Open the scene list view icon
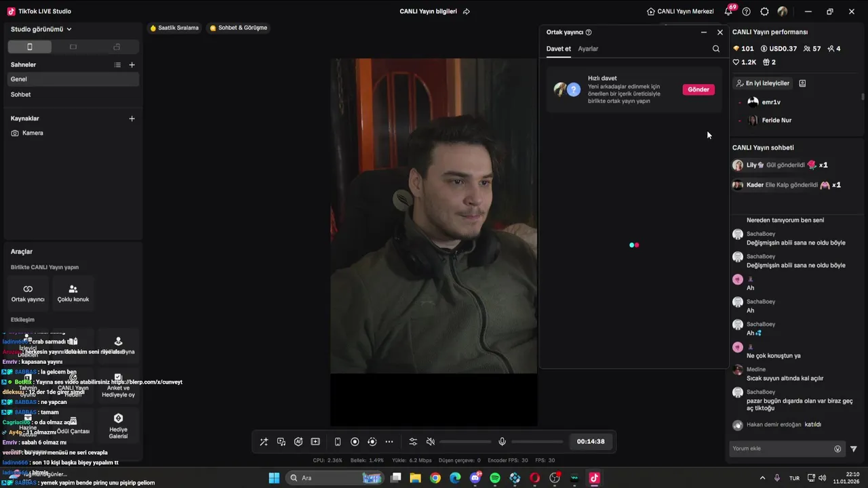 click(117, 65)
